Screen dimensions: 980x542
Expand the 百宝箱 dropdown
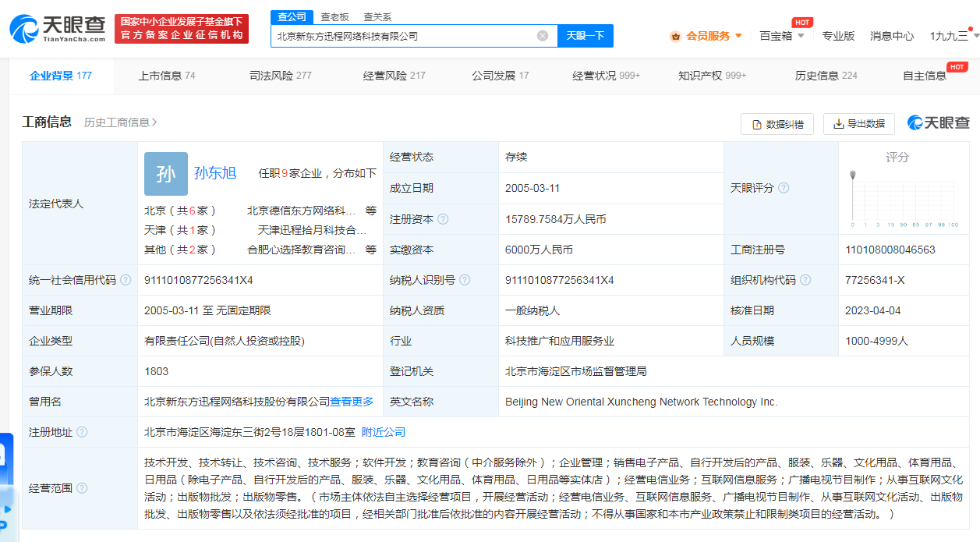[801, 36]
